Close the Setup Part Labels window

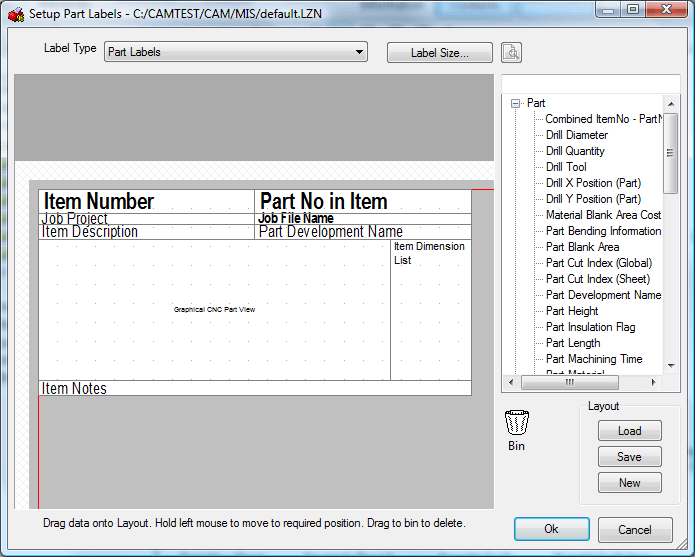(x=666, y=9)
